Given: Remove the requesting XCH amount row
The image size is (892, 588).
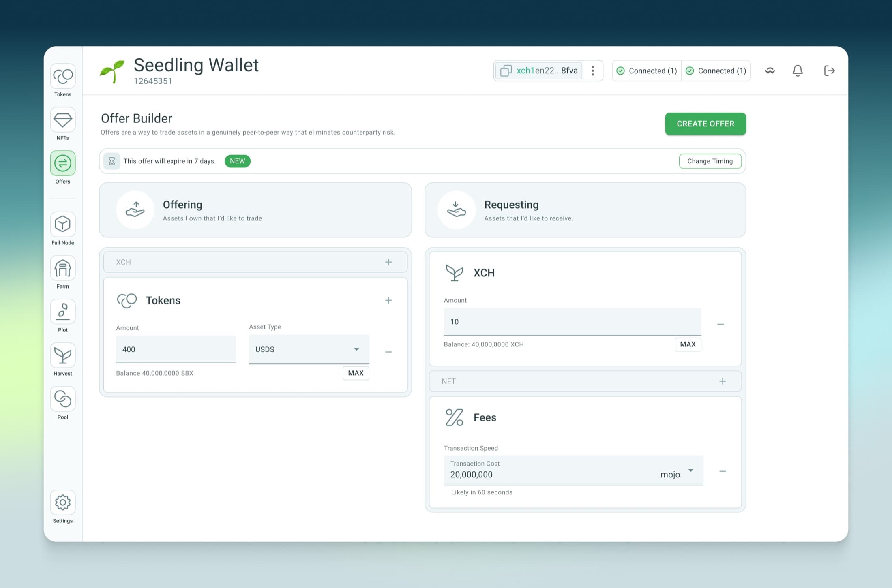Looking at the screenshot, I should 720,324.
